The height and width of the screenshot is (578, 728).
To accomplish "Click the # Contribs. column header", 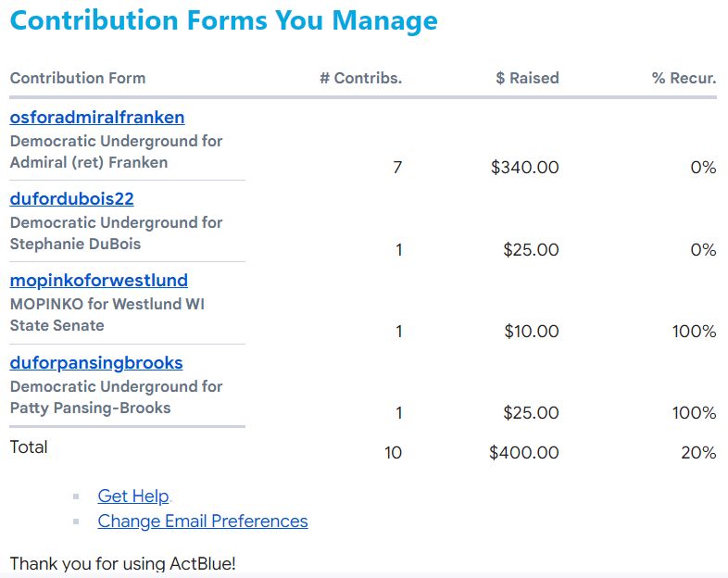I will (360, 79).
